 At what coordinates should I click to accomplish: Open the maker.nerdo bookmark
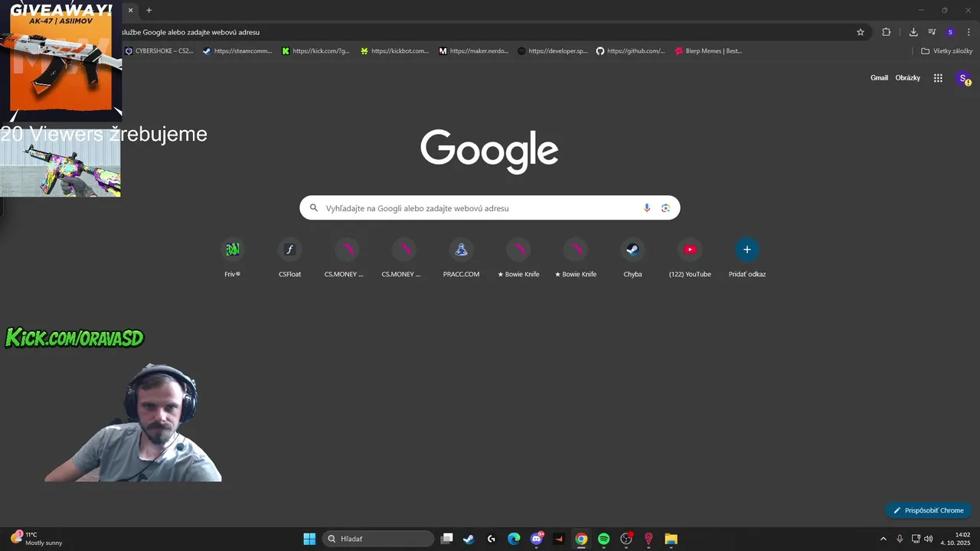click(x=474, y=51)
